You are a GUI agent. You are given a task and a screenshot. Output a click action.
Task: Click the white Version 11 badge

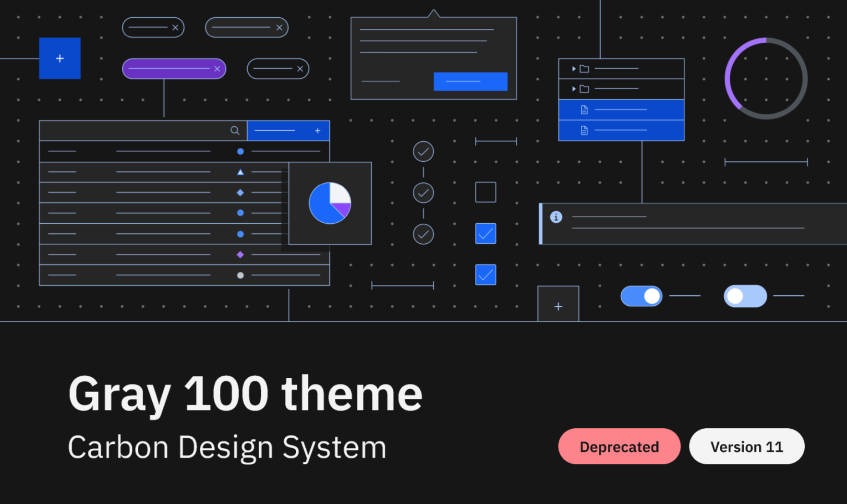(747, 446)
